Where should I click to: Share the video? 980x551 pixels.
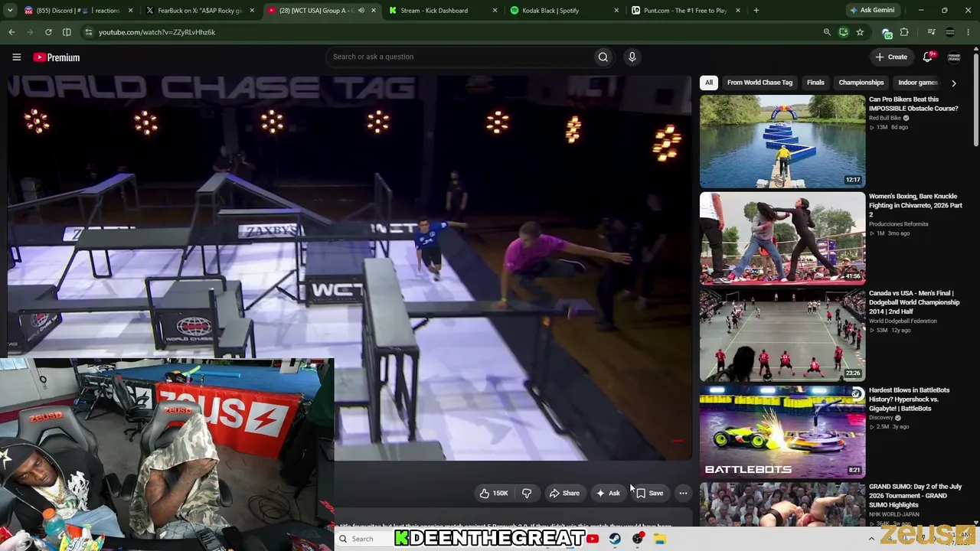click(564, 493)
